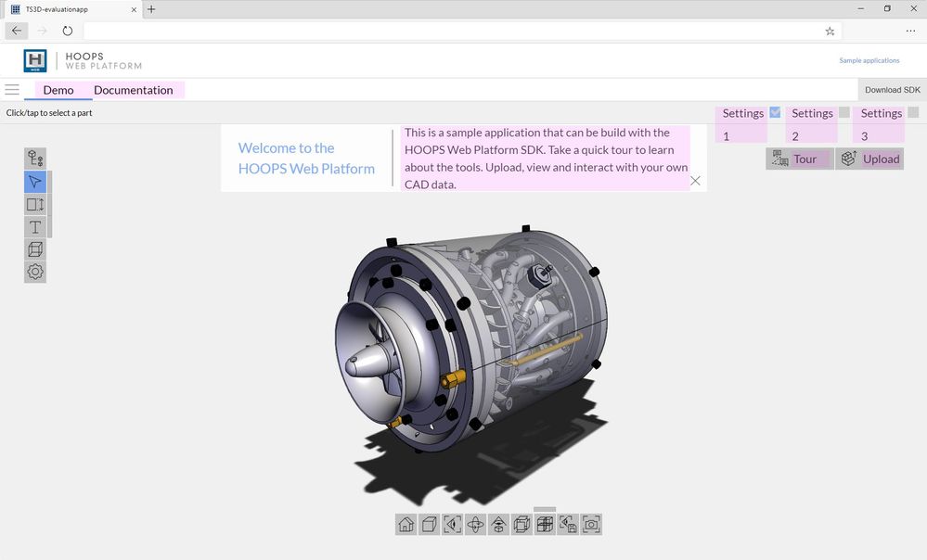Activate the measure dimension tool

click(35, 204)
